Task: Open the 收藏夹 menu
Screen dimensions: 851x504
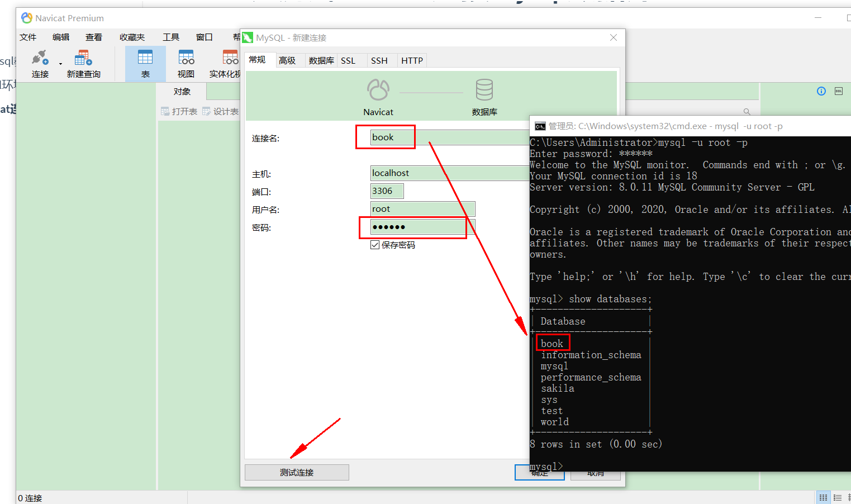Action: coord(132,37)
